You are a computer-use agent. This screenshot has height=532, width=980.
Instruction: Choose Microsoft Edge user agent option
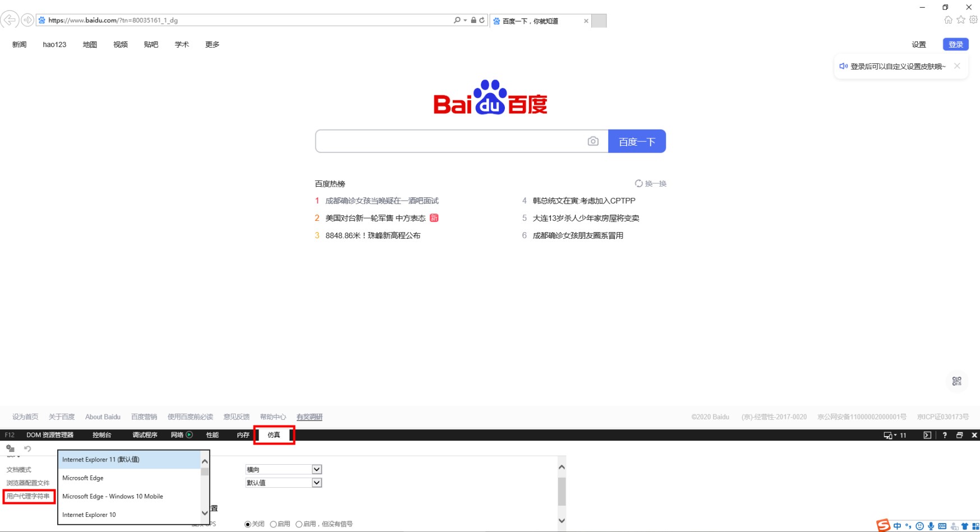point(129,478)
